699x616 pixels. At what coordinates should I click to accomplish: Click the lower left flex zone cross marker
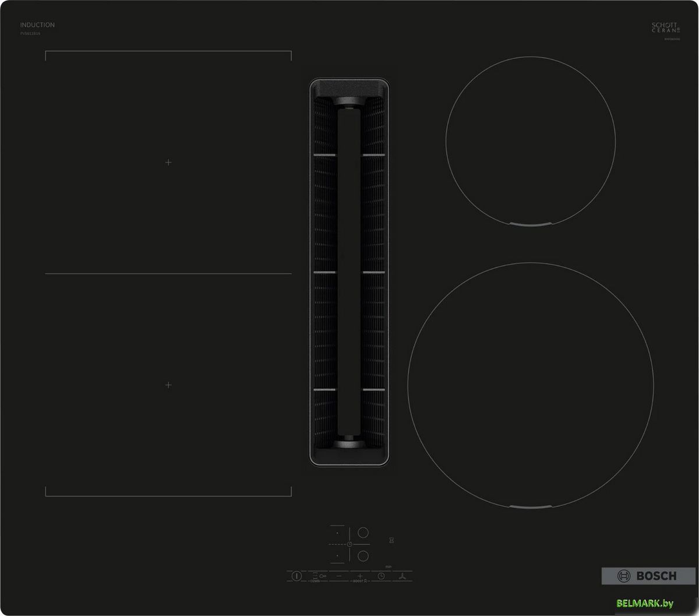point(168,385)
